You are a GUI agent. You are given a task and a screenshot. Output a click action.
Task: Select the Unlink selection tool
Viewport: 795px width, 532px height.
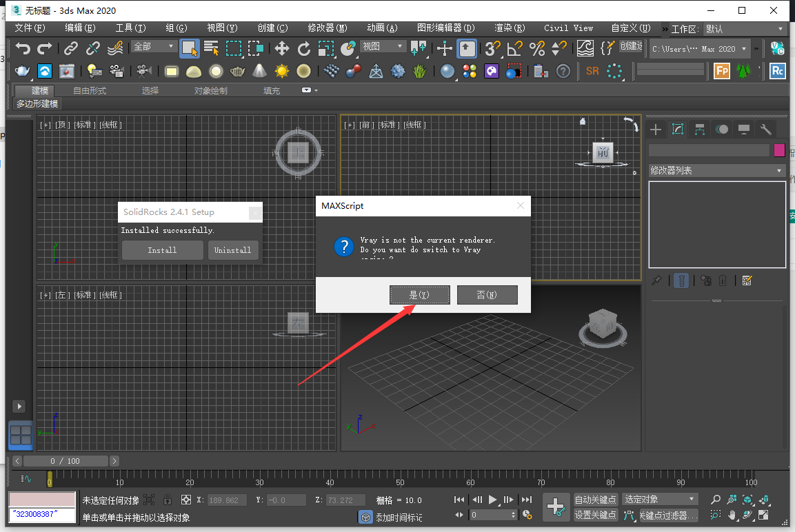pyautogui.click(x=93, y=49)
